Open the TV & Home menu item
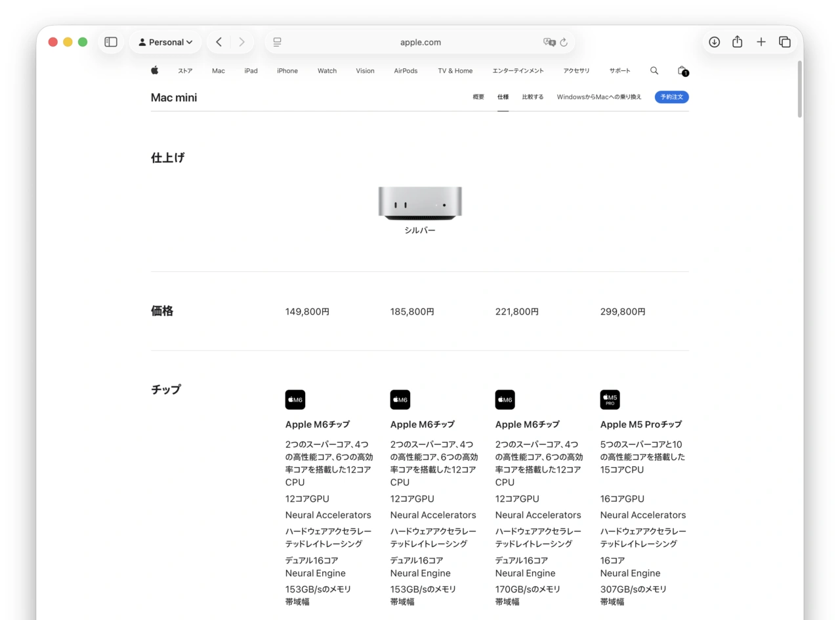The height and width of the screenshot is (620, 840). pos(455,71)
